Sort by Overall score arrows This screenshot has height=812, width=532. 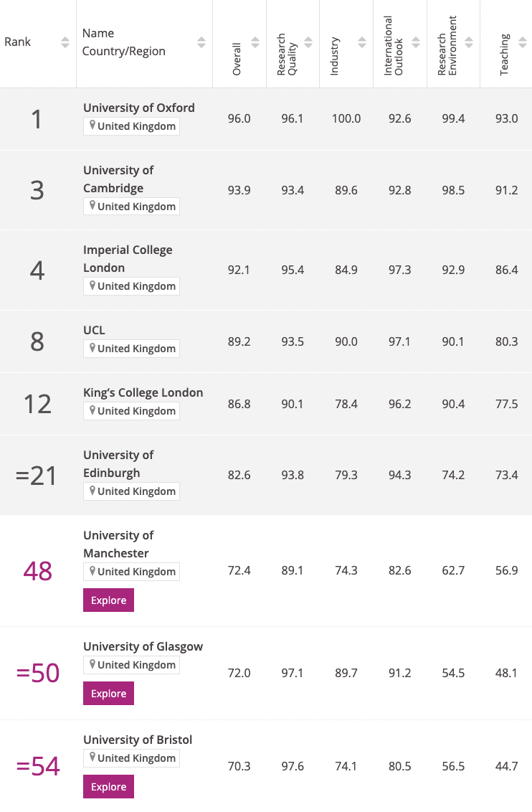255,42
